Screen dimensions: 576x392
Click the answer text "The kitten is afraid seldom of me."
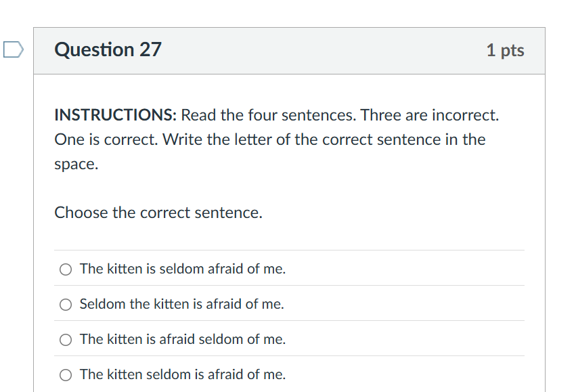pos(183,339)
